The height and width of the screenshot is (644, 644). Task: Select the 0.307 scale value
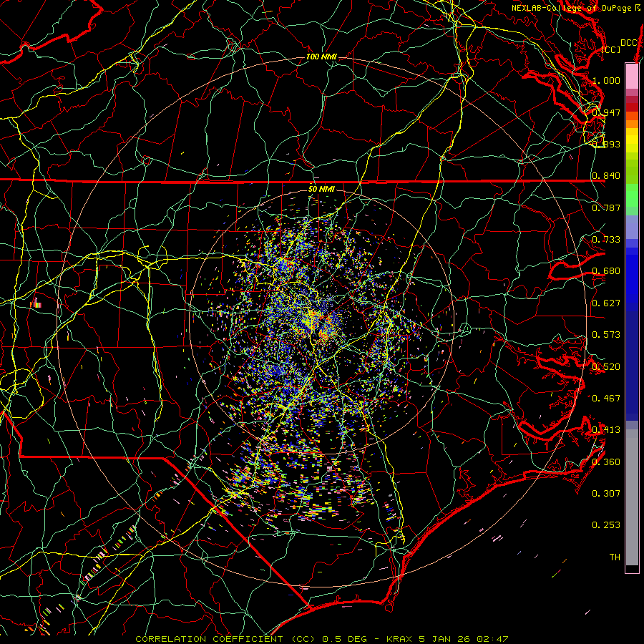pos(606,494)
